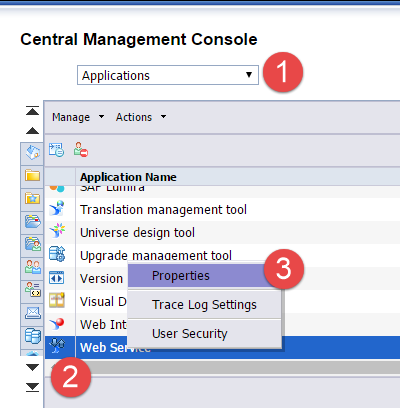Viewport: 400px width, 408px height.
Task: Move sidebar down with the down arrow
Action: (x=32, y=367)
